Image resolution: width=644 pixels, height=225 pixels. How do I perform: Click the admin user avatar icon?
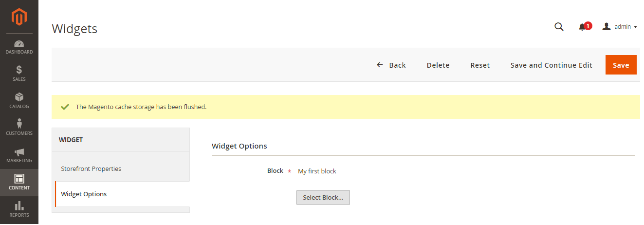pyautogui.click(x=607, y=27)
